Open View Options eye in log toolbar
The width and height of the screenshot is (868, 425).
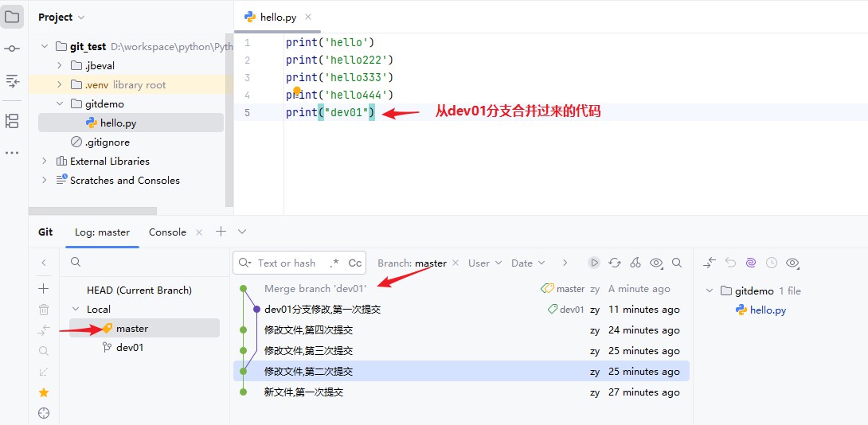[656, 263]
